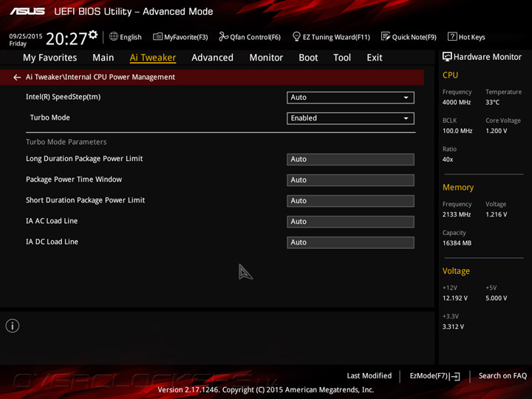Click the Internal CPU Power Management breadcrumb text
The image size is (532, 399).
(x=120, y=77)
